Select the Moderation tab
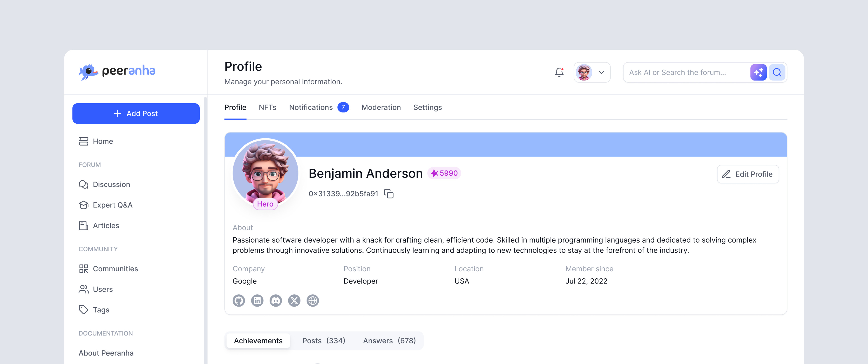This screenshot has height=364, width=868. (x=381, y=107)
